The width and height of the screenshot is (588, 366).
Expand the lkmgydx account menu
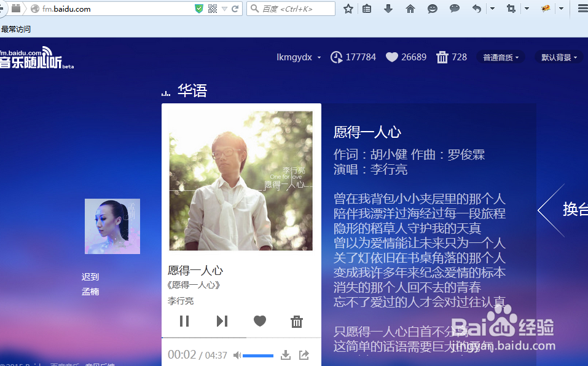[x=299, y=57]
